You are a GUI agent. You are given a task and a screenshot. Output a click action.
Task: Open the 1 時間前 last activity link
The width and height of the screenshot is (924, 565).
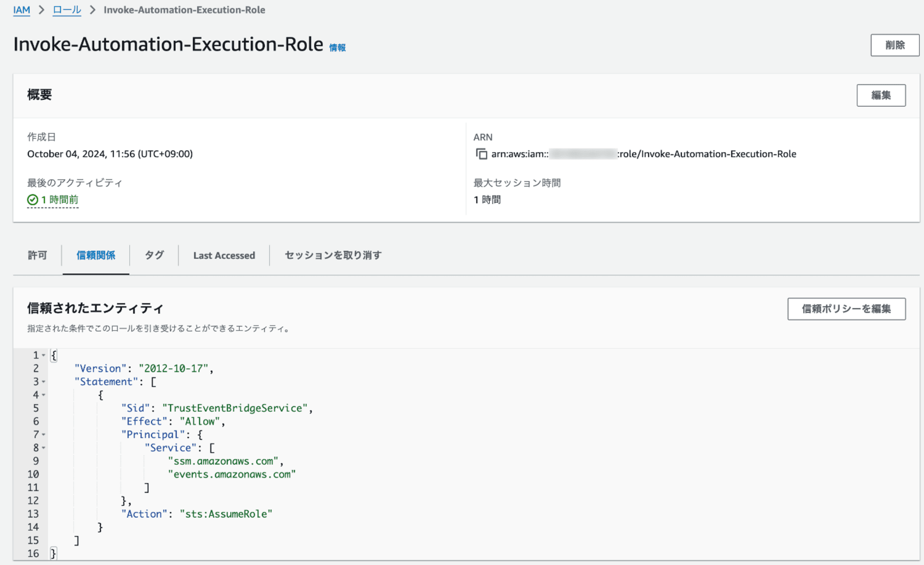[x=60, y=200]
